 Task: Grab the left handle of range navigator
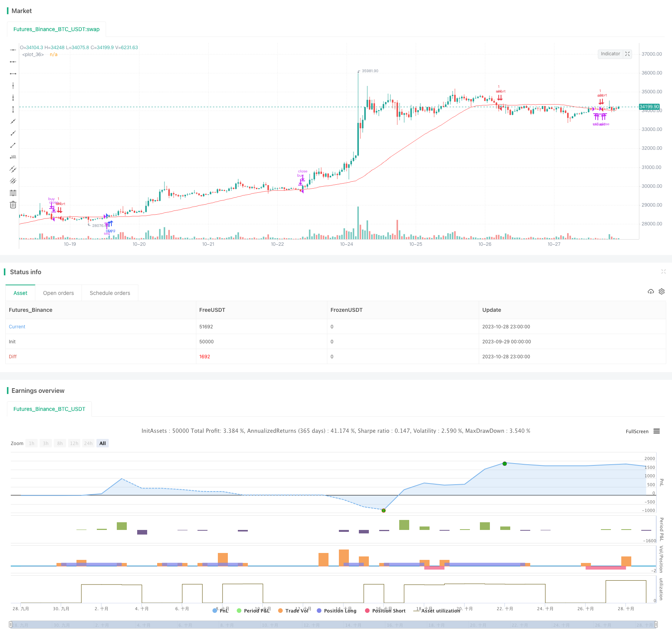pyautogui.click(x=11, y=624)
